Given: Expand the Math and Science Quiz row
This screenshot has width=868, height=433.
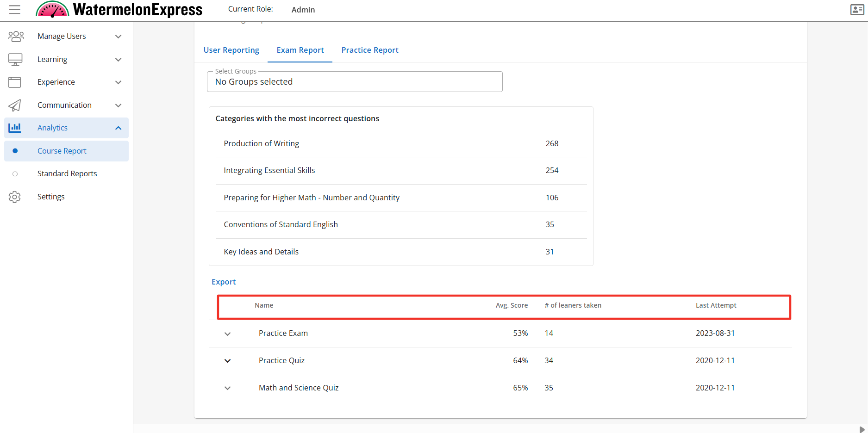Looking at the screenshot, I should pos(227,388).
